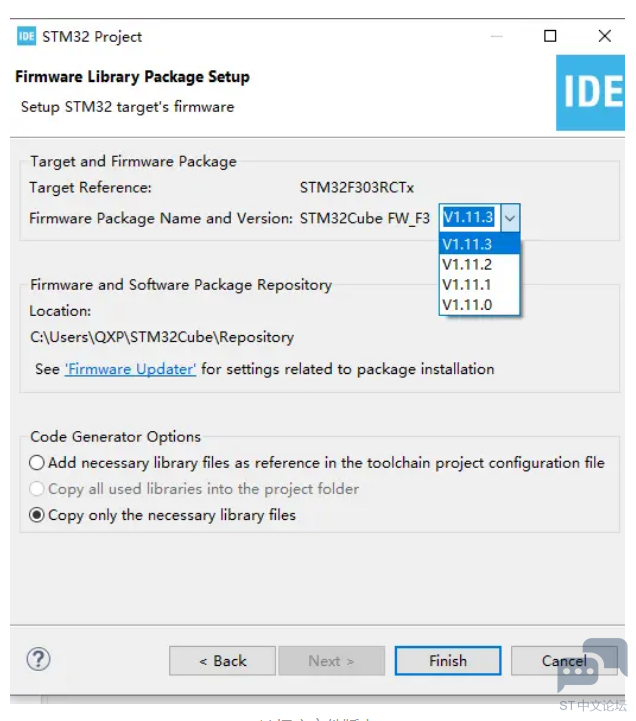Click the Finish button
Viewport: 636px width, 721px height.
point(448,661)
